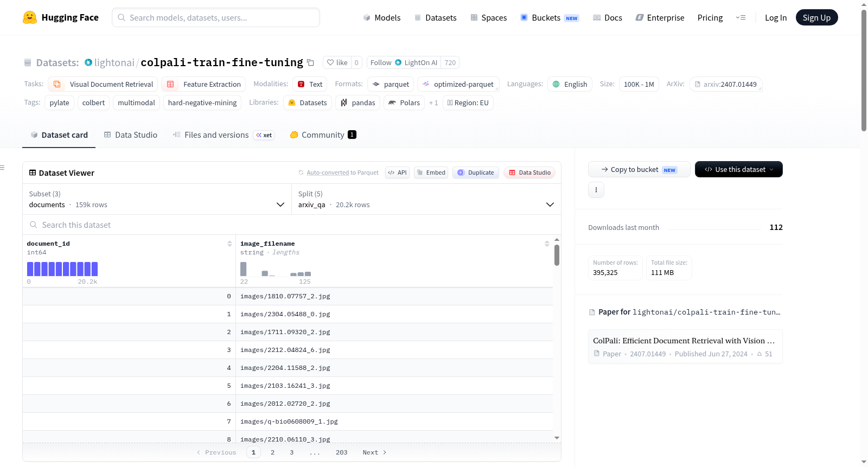Click the API button in Dataset Viewer
868x467 pixels.
coord(397,172)
